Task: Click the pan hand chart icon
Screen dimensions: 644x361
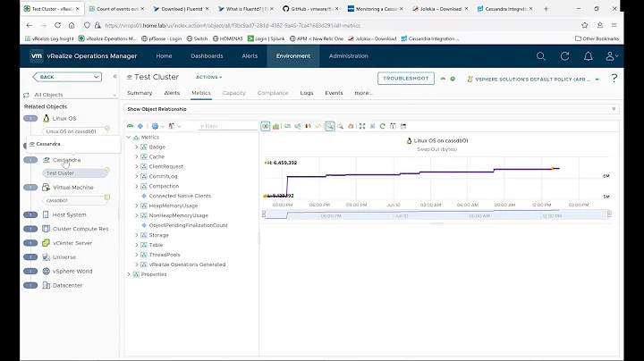Action: click(351, 126)
